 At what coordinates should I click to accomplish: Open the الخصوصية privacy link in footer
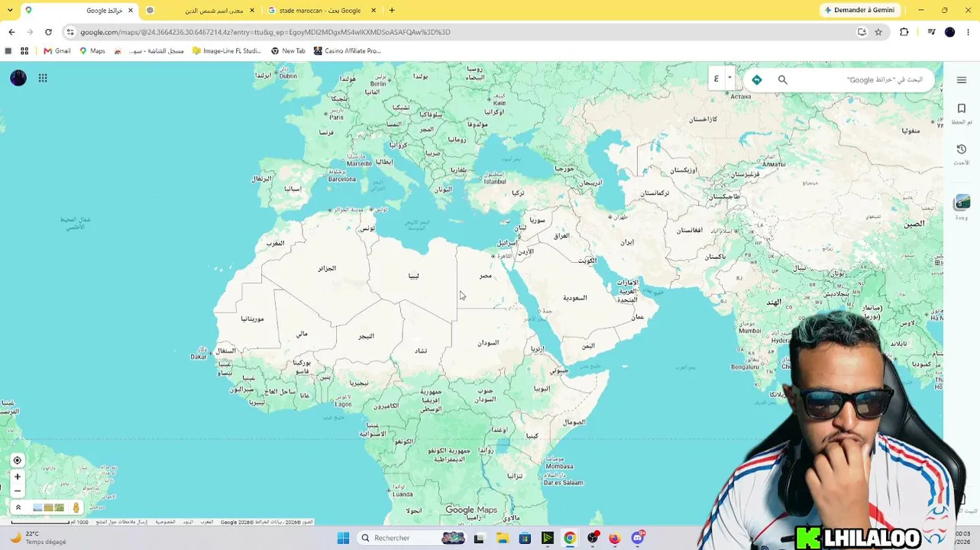tap(166, 522)
